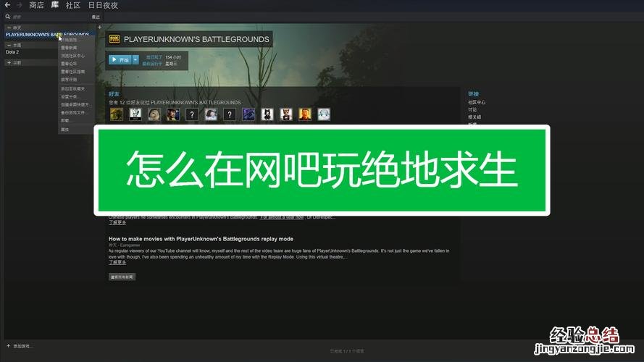644x362 pixels.
Task: Choose 备份游戏文件 in the context menu
Action: click(76, 112)
